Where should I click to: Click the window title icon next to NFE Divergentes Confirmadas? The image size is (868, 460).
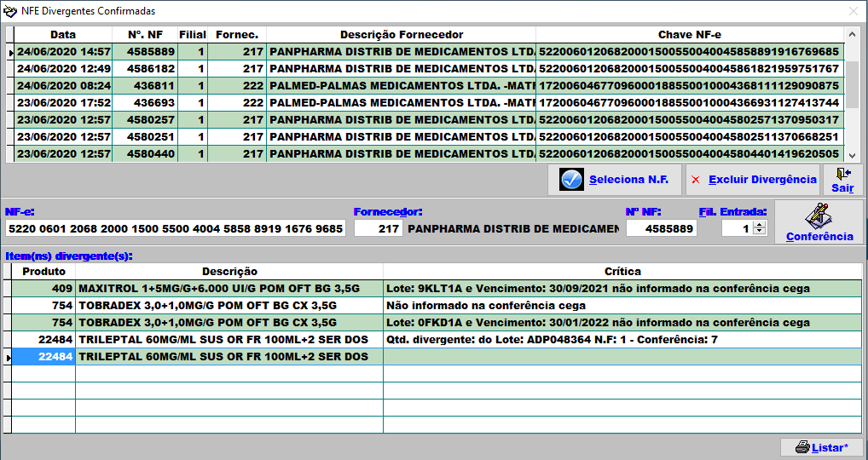click(x=10, y=11)
